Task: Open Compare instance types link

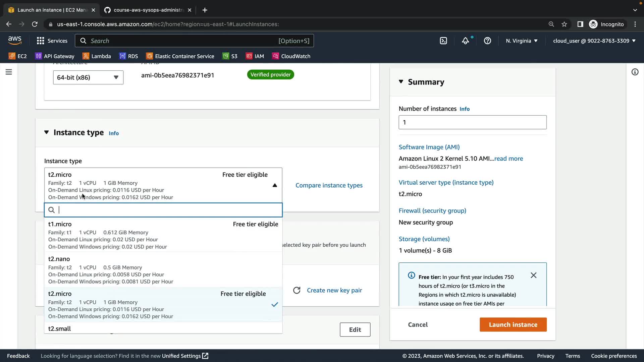Action: pyautogui.click(x=329, y=185)
